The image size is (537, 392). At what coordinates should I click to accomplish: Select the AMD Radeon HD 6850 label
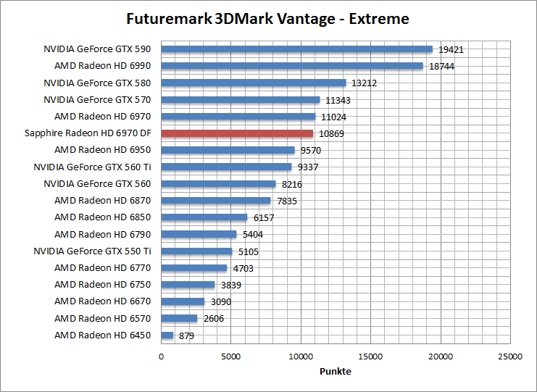tap(102, 217)
